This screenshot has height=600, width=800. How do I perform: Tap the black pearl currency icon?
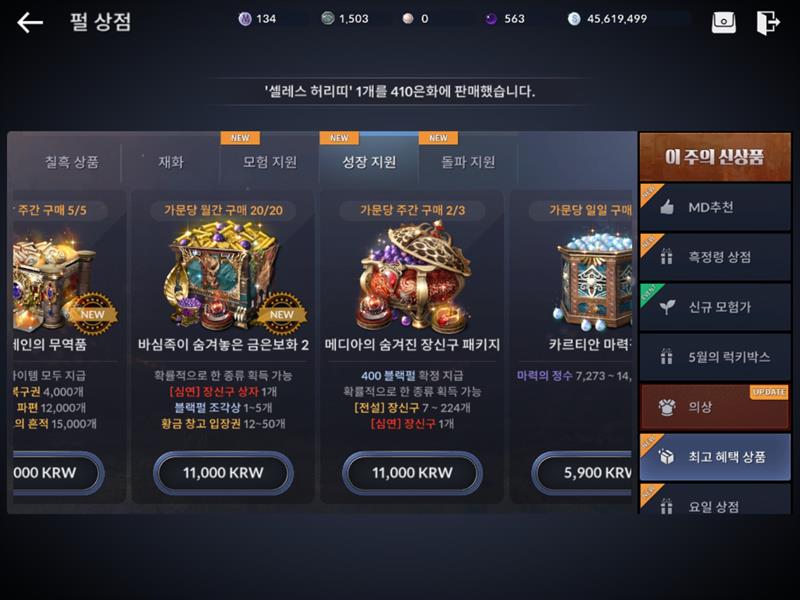[491, 19]
